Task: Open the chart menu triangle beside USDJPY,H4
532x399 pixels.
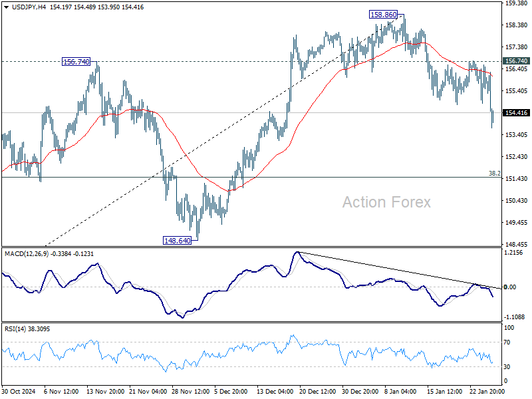Action: pos(6,7)
